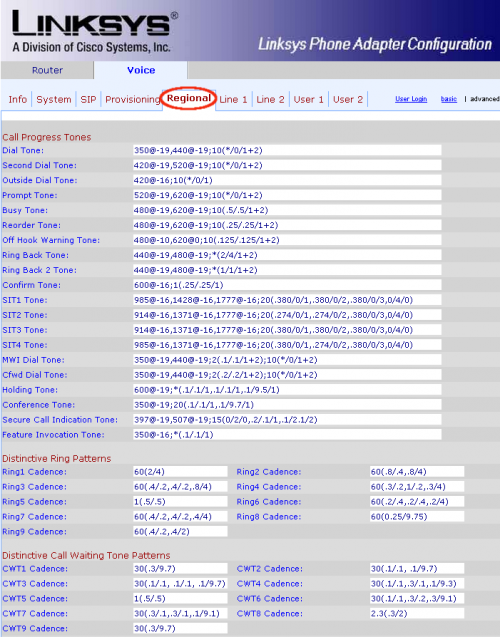Focus the Ring6 Cadence field

coord(417,502)
